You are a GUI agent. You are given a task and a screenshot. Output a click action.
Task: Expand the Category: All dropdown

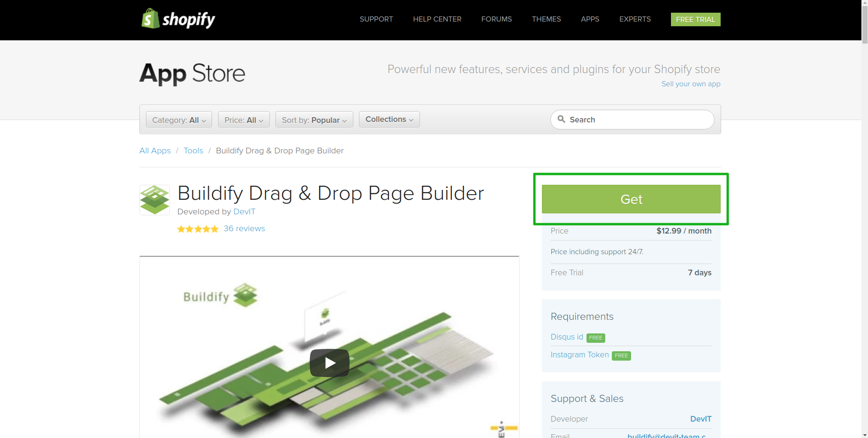pos(179,120)
